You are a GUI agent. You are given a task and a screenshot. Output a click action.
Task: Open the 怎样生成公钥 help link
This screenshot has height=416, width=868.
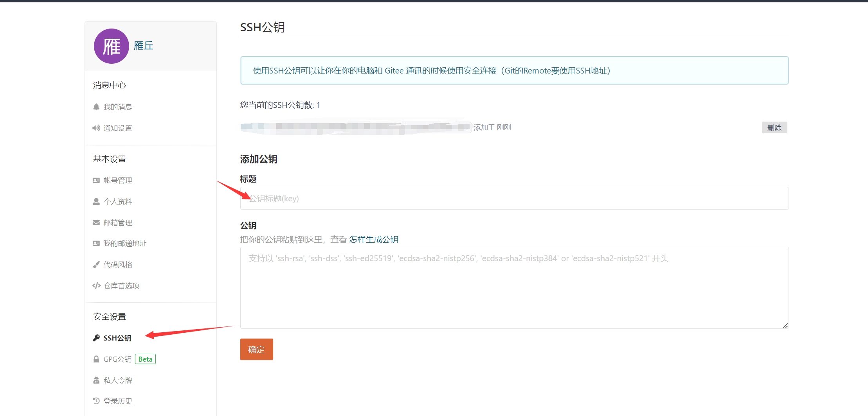(x=374, y=239)
